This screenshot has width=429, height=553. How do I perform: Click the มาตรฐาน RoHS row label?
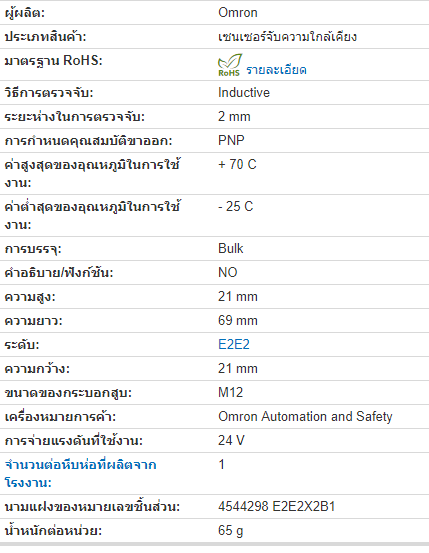click(53, 61)
